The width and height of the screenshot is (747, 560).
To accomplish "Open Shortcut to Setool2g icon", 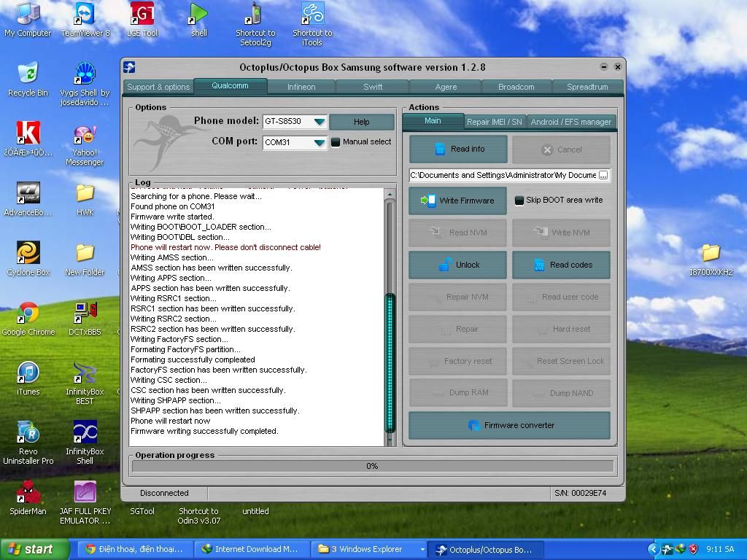I will pyautogui.click(x=255, y=24).
